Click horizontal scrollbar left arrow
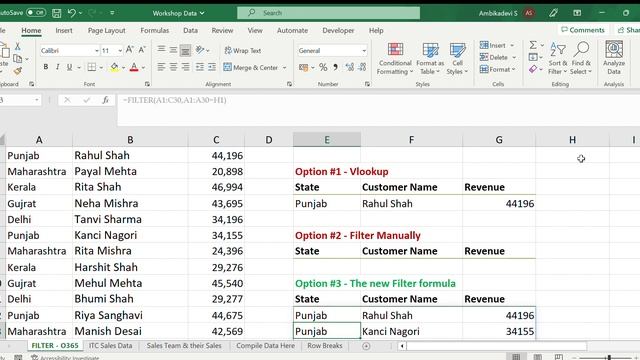The image size is (640, 360). click(x=402, y=346)
